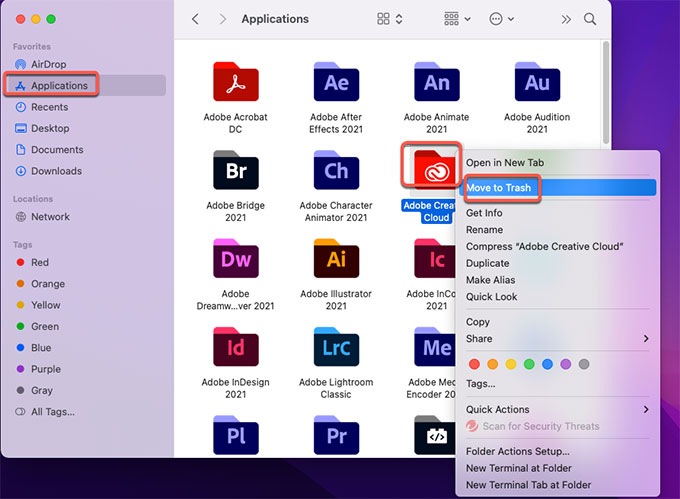Filter by Green tag in sidebar
This screenshot has height=499, width=680.
[37, 326]
